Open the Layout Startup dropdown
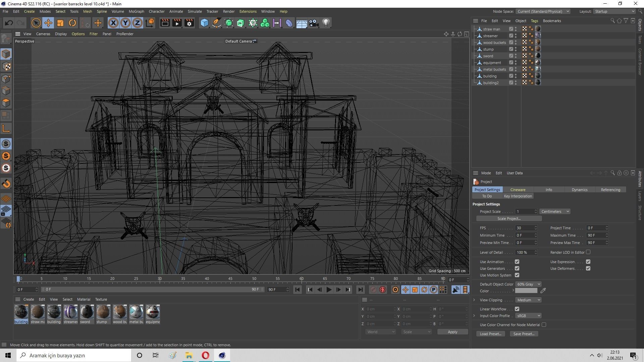Image resolution: width=644 pixels, height=362 pixels. [614, 11]
